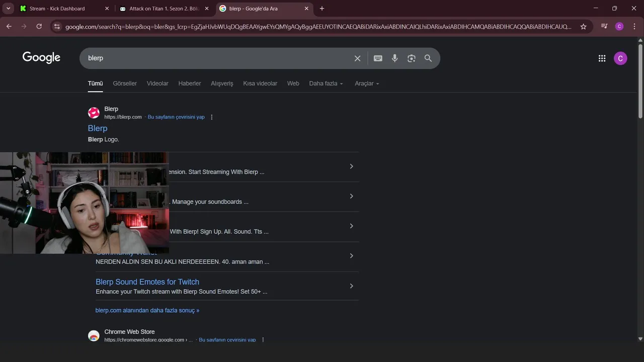
Task: Open the Blerp result title link
Action: point(98,128)
